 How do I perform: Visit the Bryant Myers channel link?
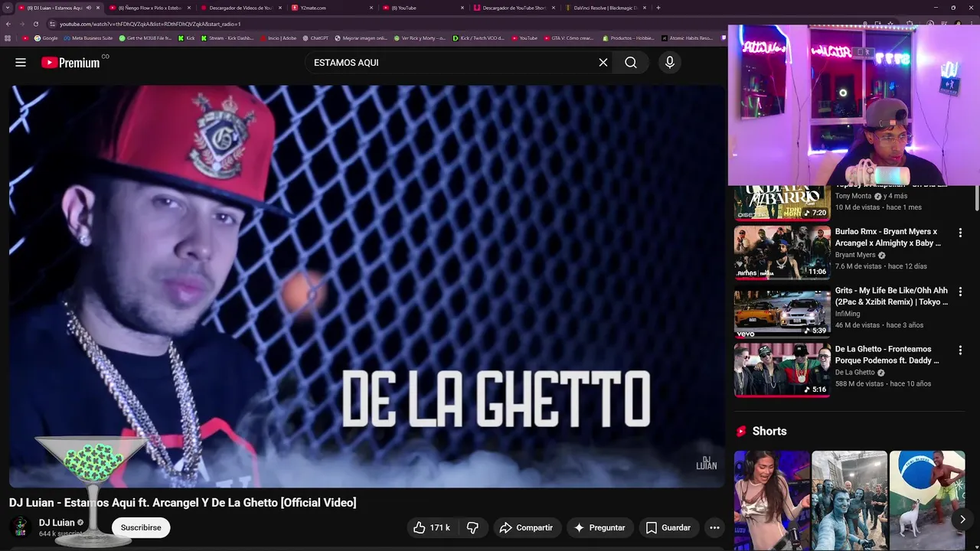[x=855, y=255]
